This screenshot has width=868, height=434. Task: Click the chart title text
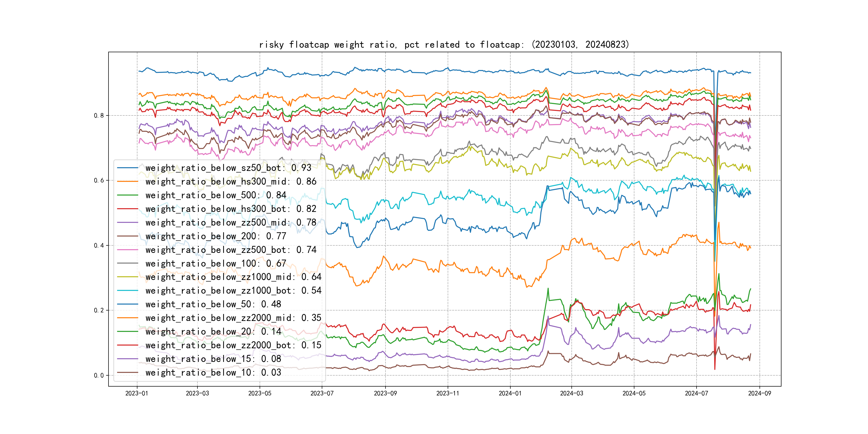coord(444,44)
